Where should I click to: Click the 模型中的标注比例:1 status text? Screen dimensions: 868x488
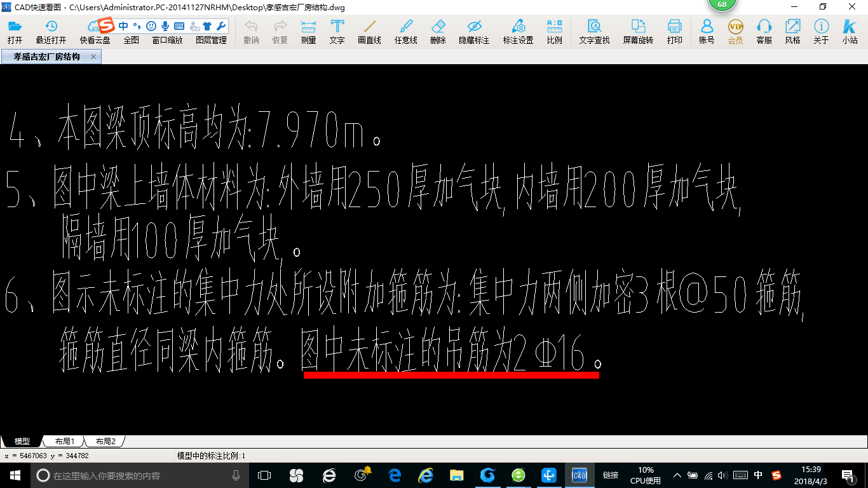(212, 456)
